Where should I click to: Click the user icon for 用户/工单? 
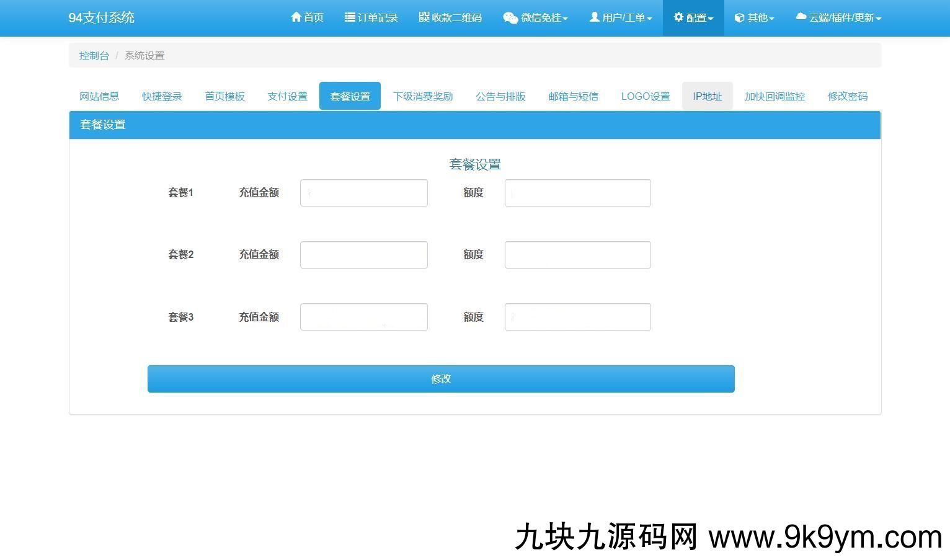pos(594,17)
